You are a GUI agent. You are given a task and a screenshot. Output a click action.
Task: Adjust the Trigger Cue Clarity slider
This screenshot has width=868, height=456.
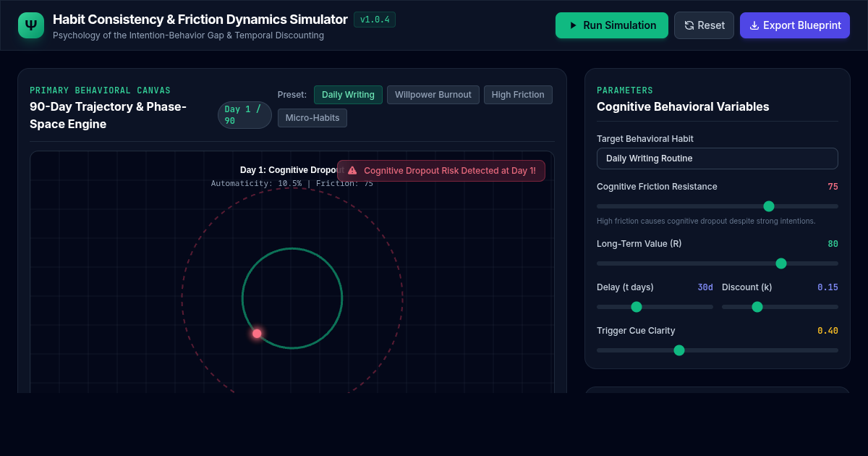(718, 350)
